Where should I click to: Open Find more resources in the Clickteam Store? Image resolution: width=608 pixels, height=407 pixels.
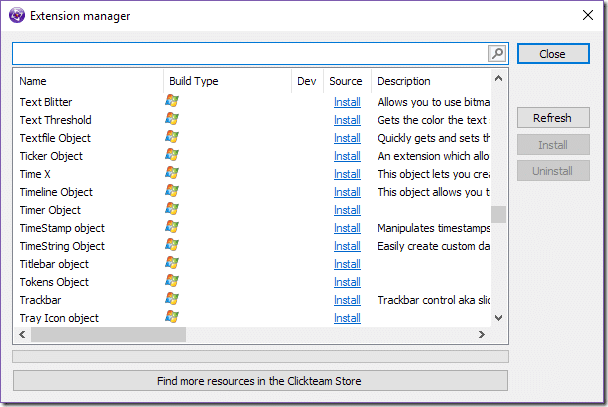pyautogui.click(x=260, y=381)
